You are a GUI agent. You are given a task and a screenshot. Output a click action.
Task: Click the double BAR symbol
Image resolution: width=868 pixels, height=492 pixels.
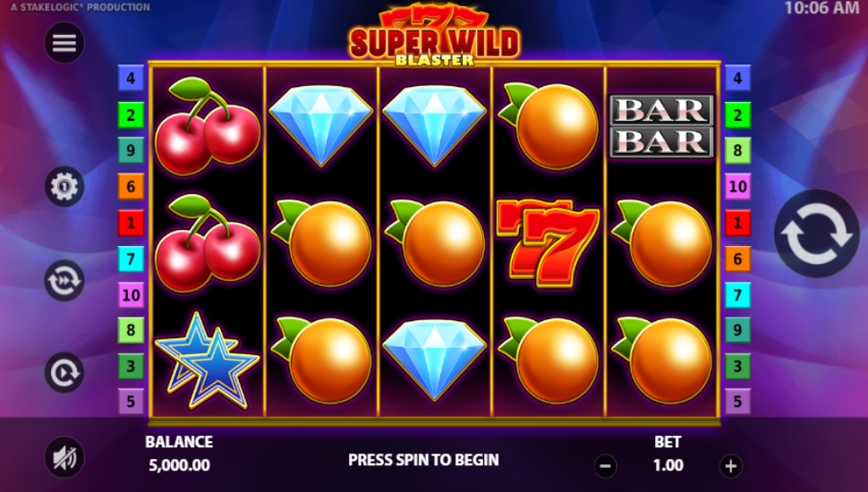point(661,126)
